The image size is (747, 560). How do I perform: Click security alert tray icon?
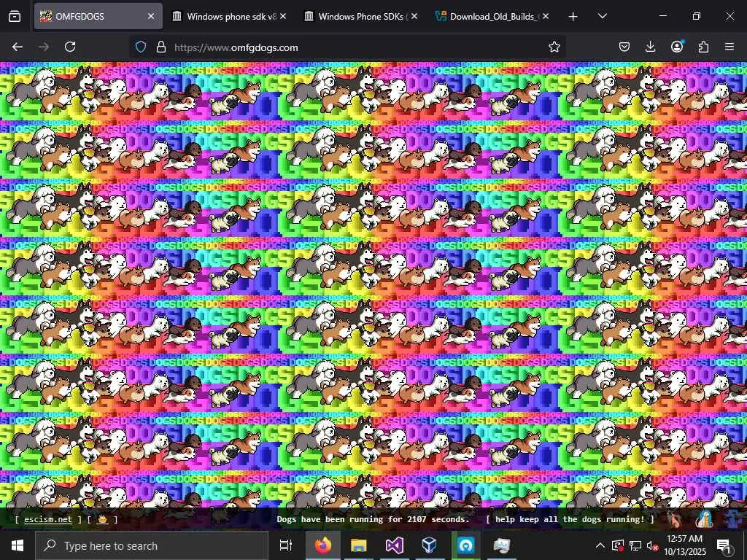pos(618,545)
